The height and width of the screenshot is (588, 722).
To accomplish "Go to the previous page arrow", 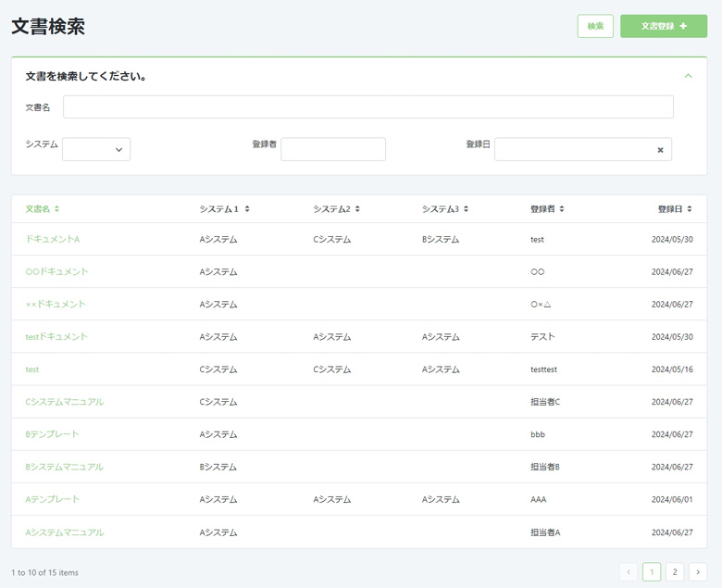I will [629, 572].
